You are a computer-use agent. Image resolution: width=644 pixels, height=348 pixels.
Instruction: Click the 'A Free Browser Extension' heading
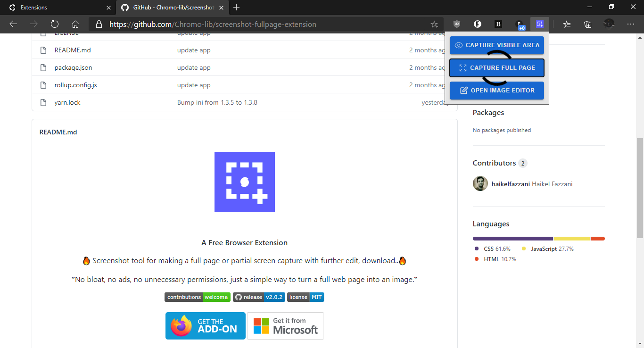pos(244,243)
